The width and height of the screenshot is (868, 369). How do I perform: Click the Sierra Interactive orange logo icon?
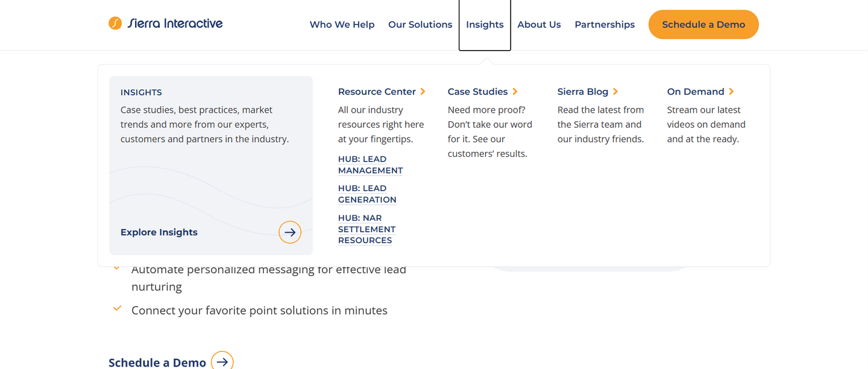tap(115, 24)
